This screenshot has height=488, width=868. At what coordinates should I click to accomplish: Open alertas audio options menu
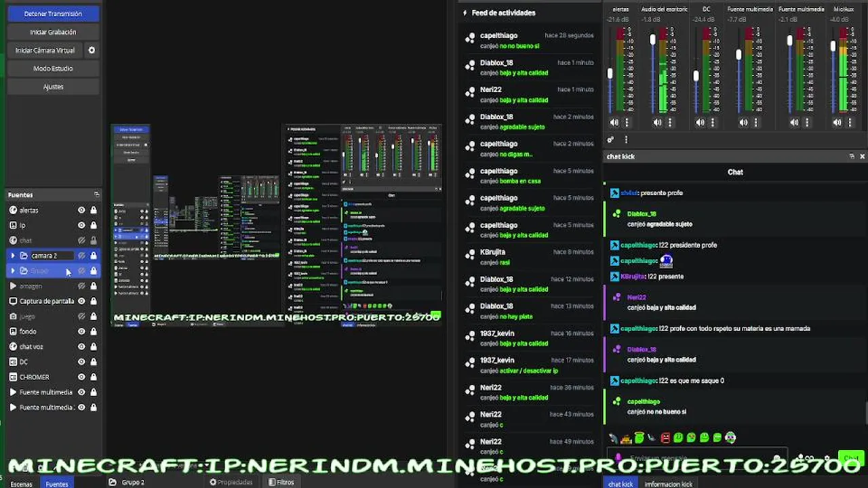pyautogui.click(x=627, y=123)
